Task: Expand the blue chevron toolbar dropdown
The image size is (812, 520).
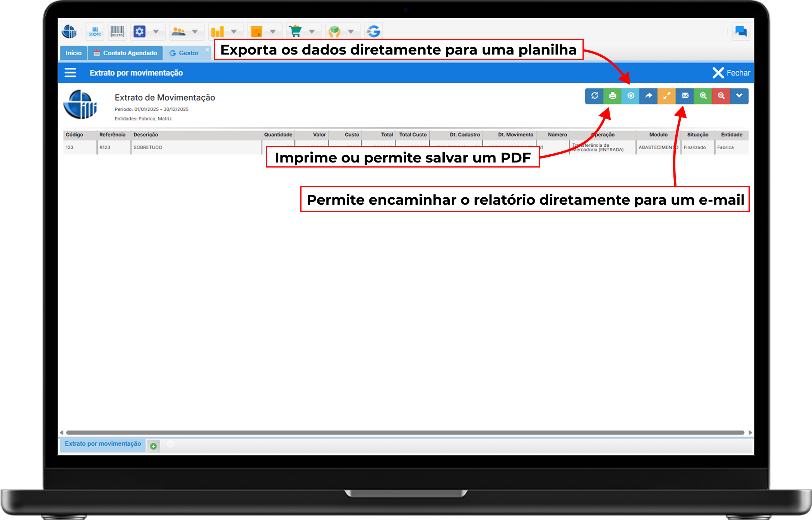Action: click(x=739, y=96)
